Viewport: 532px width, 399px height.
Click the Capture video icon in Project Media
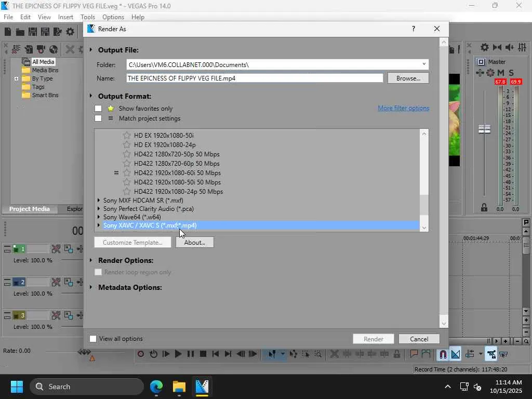[41, 49]
